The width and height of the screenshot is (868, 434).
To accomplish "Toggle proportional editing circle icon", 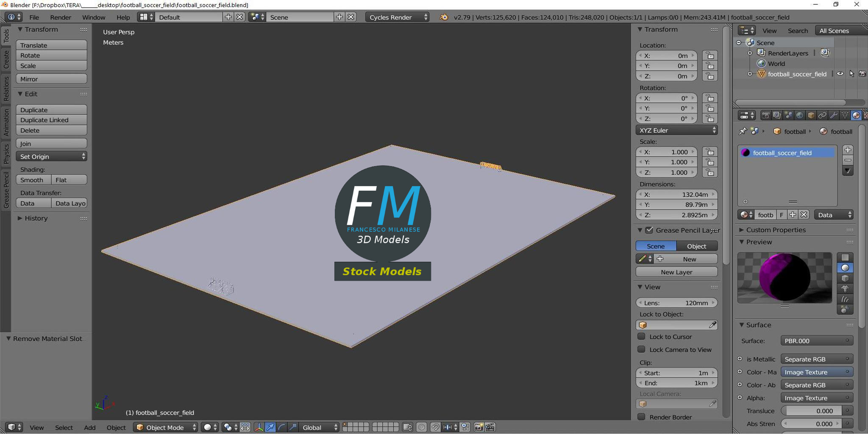I will point(421,427).
